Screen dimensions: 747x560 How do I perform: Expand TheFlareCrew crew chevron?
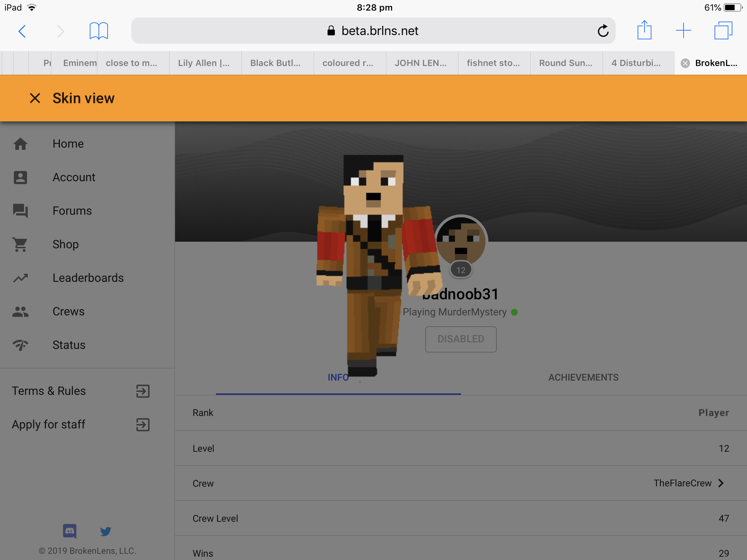pyautogui.click(x=721, y=483)
